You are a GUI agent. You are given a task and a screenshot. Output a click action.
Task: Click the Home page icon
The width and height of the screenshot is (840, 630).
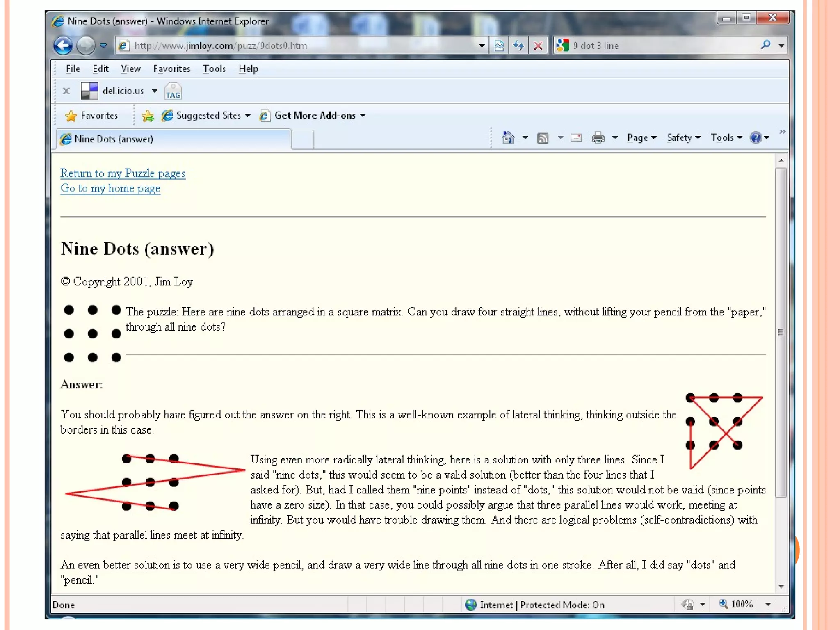(x=508, y=138)
